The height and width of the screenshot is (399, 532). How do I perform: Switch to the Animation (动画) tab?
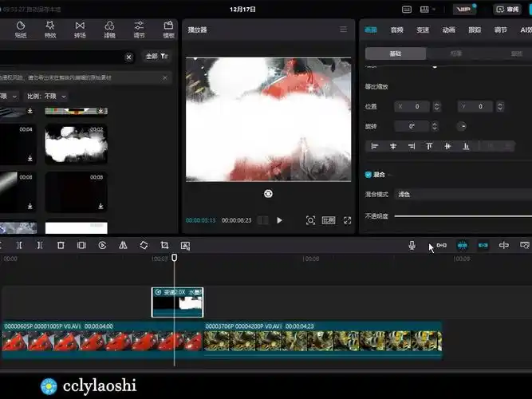click(x=448, y=30)
